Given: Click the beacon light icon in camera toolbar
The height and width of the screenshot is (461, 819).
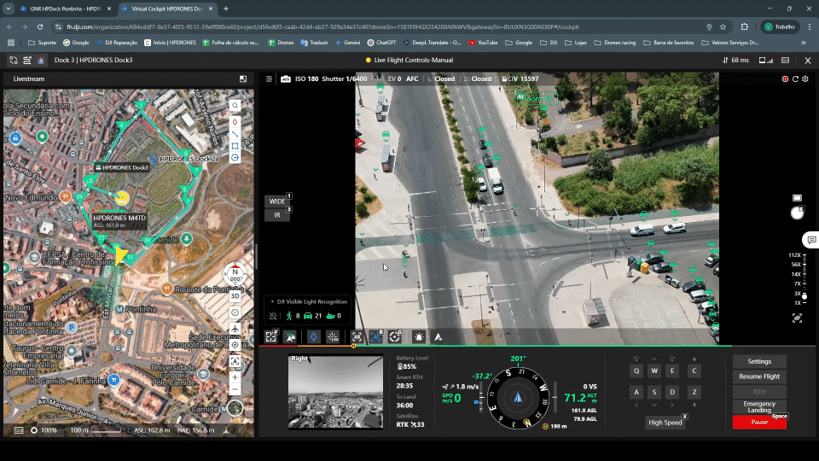Looking at the screenshot, I should pyautogui.click(x=418, y=337).
